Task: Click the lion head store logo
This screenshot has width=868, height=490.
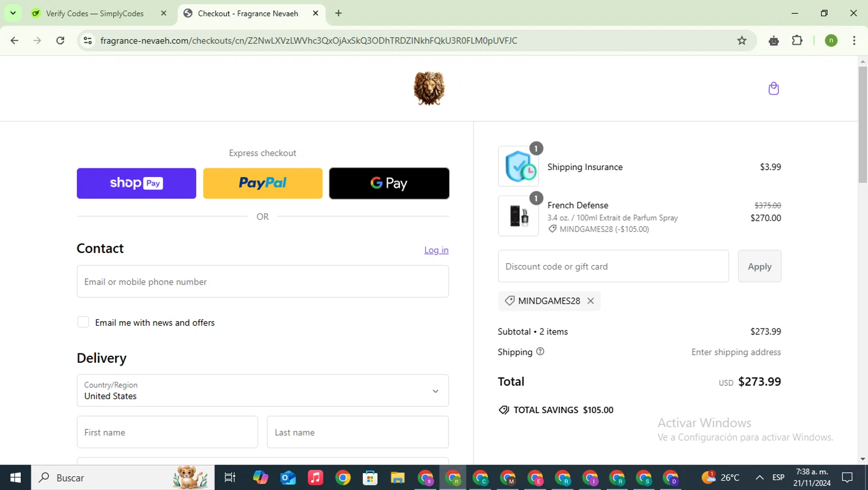Action: pos(429,89)
